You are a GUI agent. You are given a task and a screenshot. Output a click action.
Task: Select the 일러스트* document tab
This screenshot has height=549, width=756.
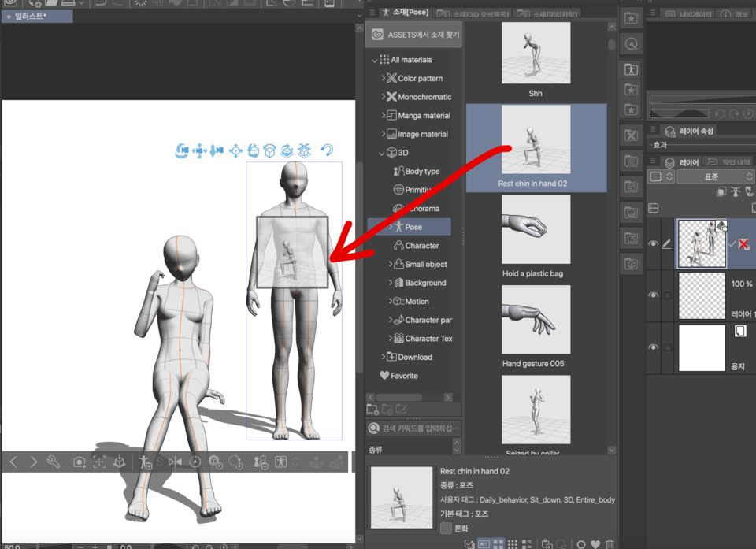coord(37,17)
